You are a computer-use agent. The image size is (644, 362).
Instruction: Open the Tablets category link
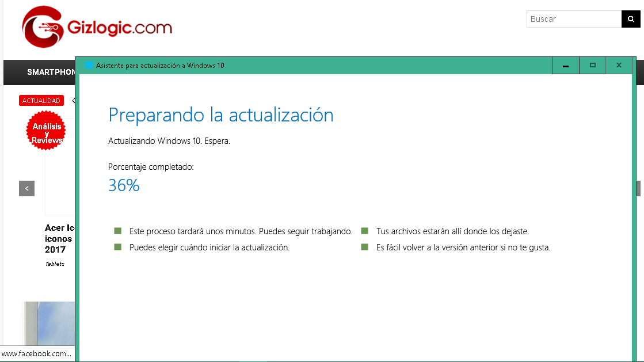pyautogui.click(x=55, y=264)
